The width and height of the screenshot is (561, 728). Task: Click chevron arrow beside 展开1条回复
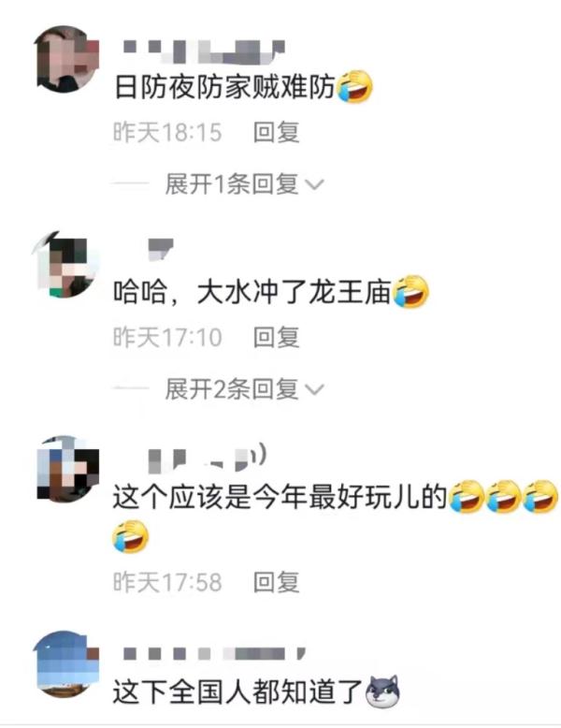pos(314,185)
